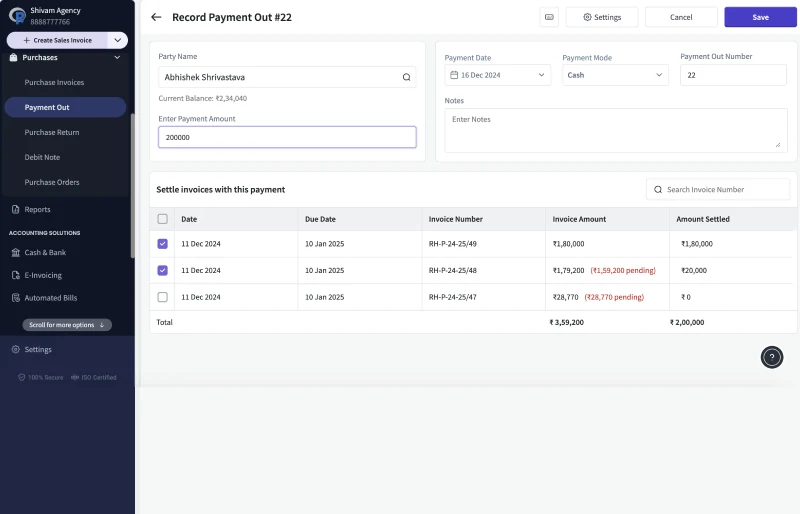Click the sidebar vertical scrollbar

133,186
